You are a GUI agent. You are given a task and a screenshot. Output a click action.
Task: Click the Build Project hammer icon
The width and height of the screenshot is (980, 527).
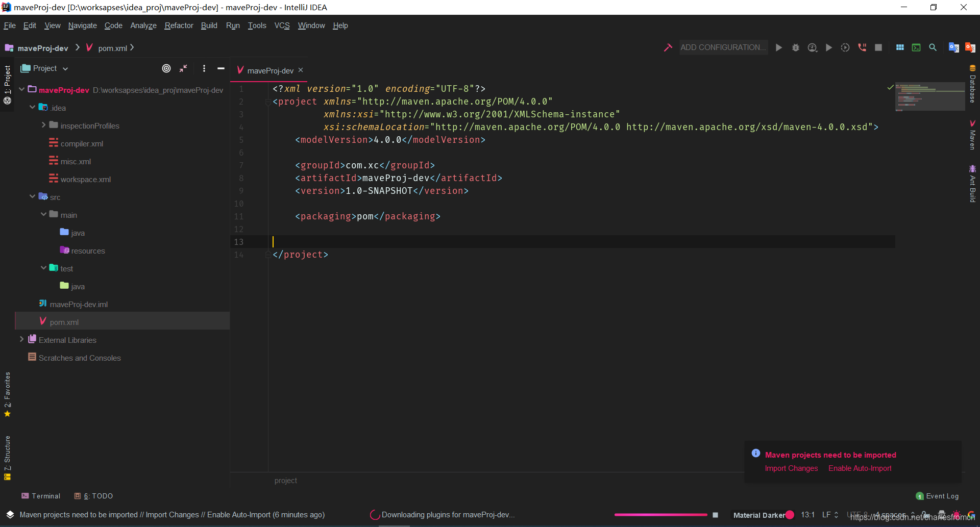click(x=668, y=47)
